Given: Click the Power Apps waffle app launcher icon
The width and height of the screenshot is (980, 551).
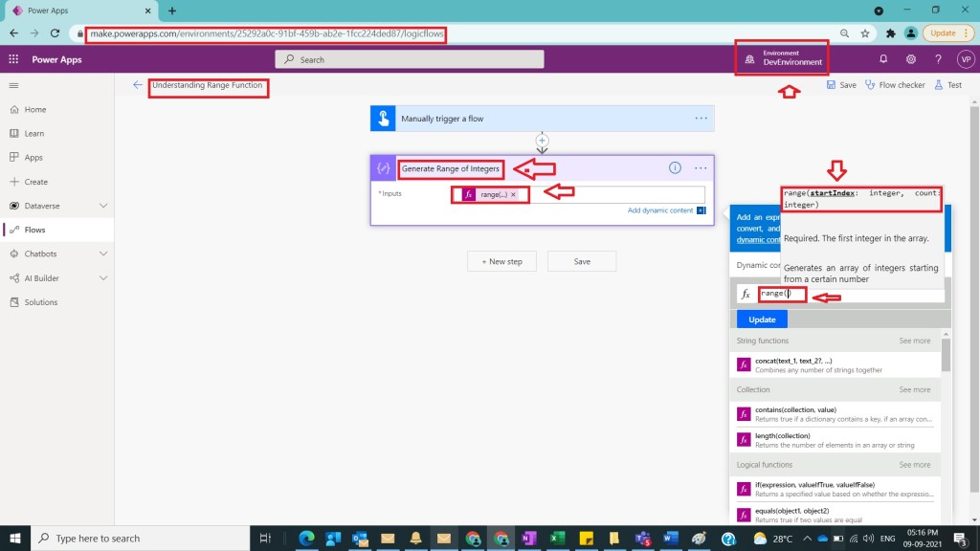Looking at the screenshot, I should [x=14, y=59].
